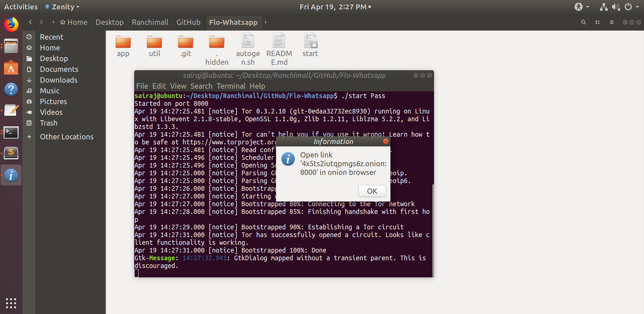Switch to list view in the file manager
The width and height of the screenshot is (644, 314).
[597, 22]
